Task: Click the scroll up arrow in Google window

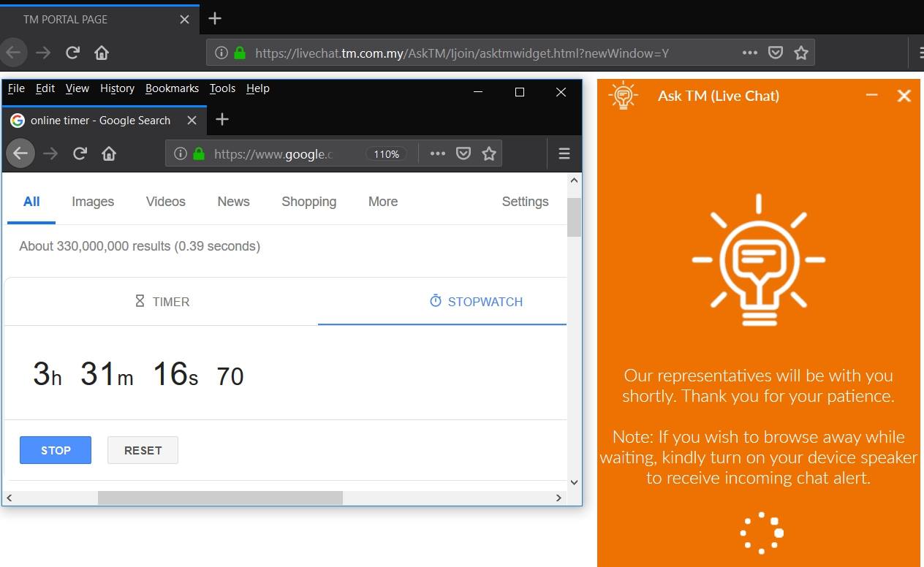Action: (574, 180)
